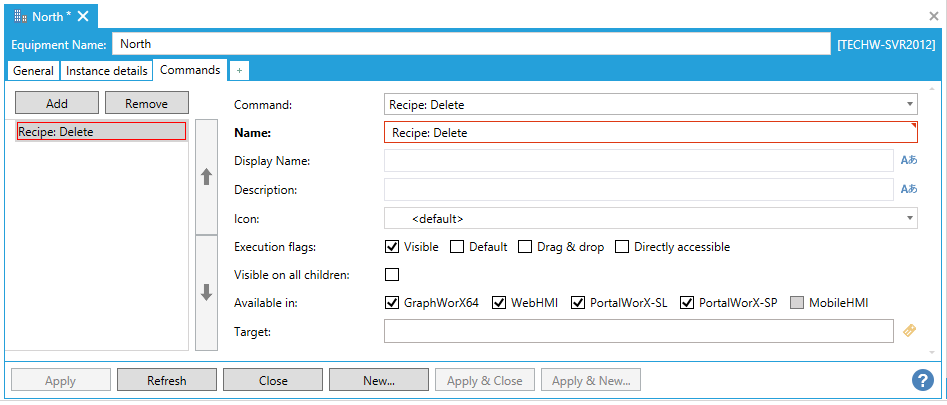Check Visible on all children
The width and height of the screenshot is (947, 405).
pyautogui.click(x=392, y=275)
